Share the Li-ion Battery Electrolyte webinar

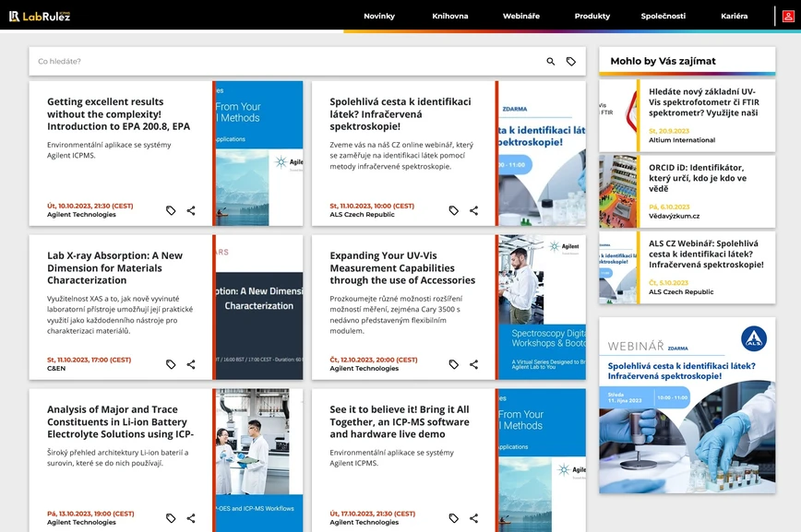click(x=191, y=518)
